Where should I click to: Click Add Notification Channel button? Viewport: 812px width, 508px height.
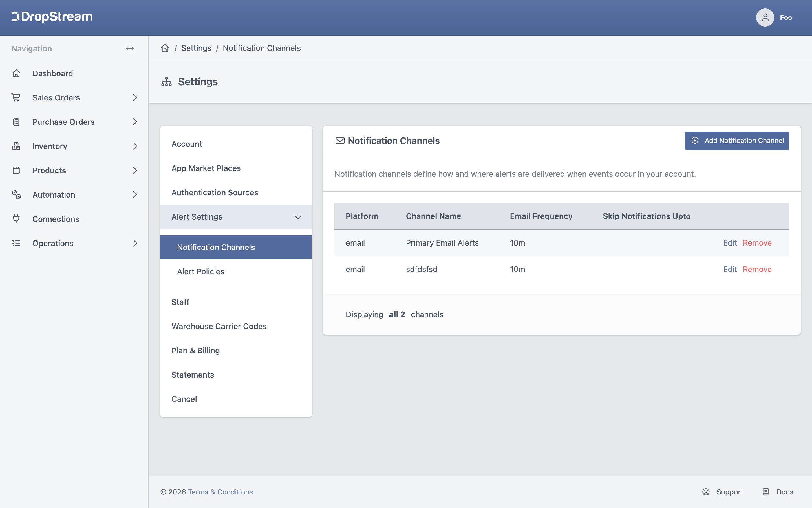point(737,141)
